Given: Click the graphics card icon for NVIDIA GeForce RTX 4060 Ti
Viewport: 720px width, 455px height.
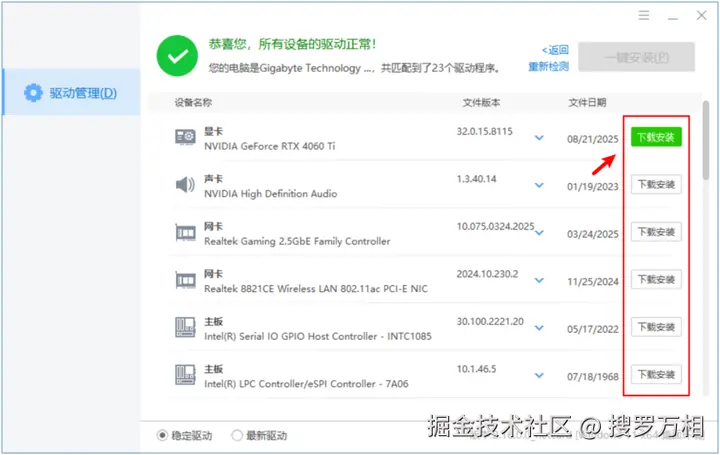Looking at the screenshot, I should [x=186, y=137].
